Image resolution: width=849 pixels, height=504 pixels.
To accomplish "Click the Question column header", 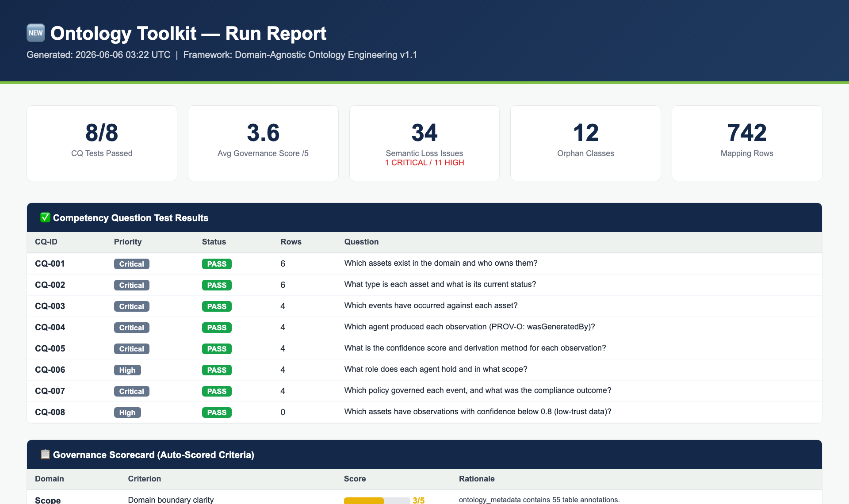I will pyautogui.click(x=361, y=242).
